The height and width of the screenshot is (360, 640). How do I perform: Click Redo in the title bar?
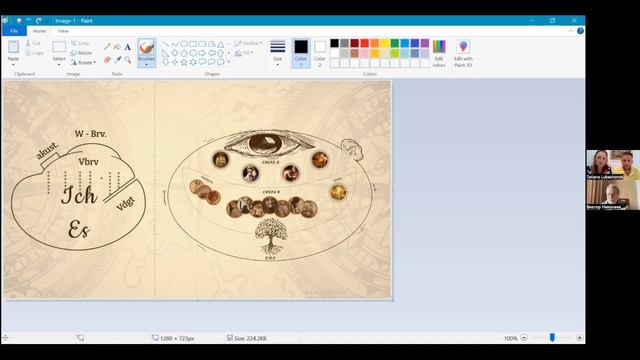[x=39, y=20]
